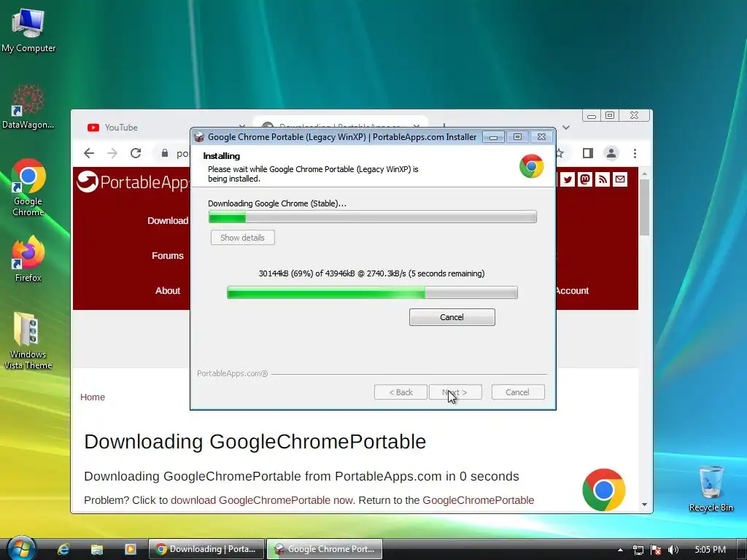Viewport: 747px width, 560px height.
Task: Open the Firefox desktop shortcut
Action: coord(28,259)
